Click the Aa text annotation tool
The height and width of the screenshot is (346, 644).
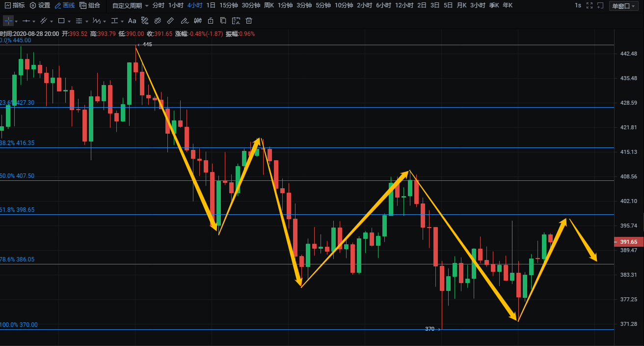coord(132,21)
